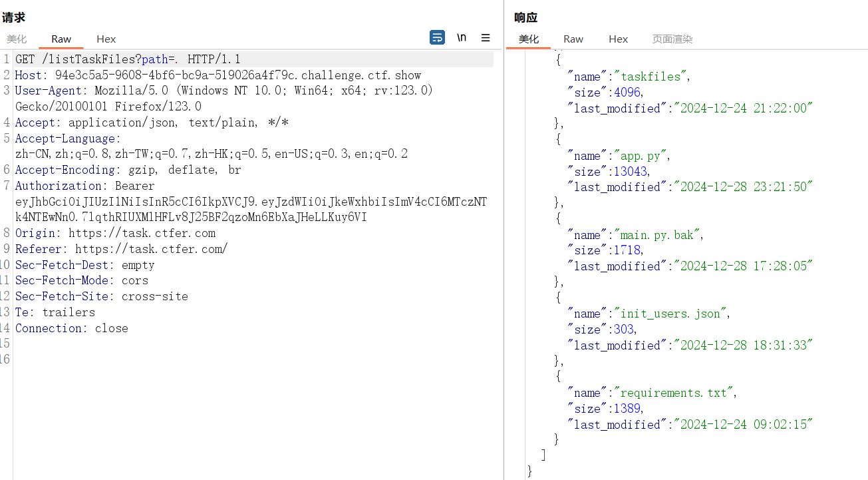Click the Connection close header line
Image resolution: width=868 pixels, height=480 pixels.
72,328
